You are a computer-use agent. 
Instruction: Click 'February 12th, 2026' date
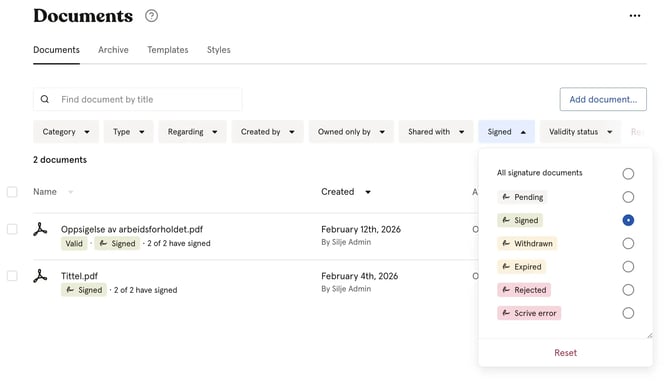click(x=361, y=229)
